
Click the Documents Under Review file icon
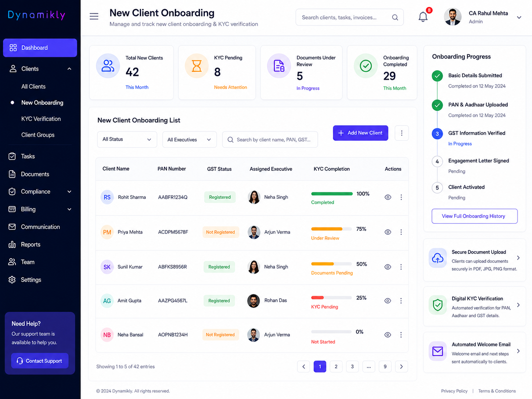point(279,66)
